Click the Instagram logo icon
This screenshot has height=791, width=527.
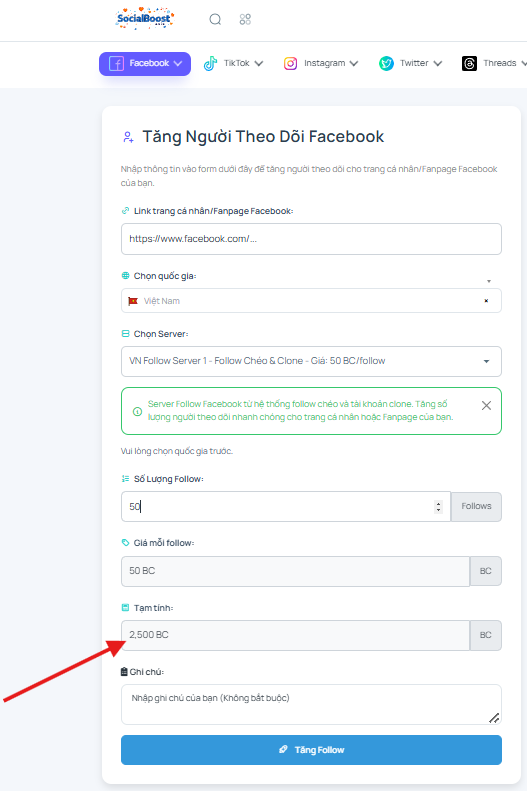point(290,64)
